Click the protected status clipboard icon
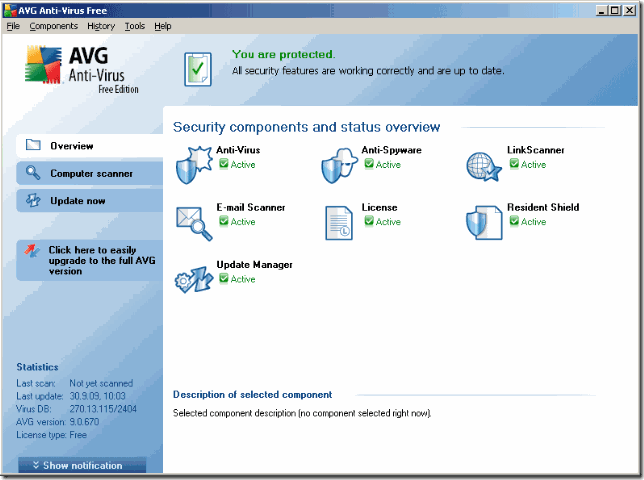 [198, 69]
